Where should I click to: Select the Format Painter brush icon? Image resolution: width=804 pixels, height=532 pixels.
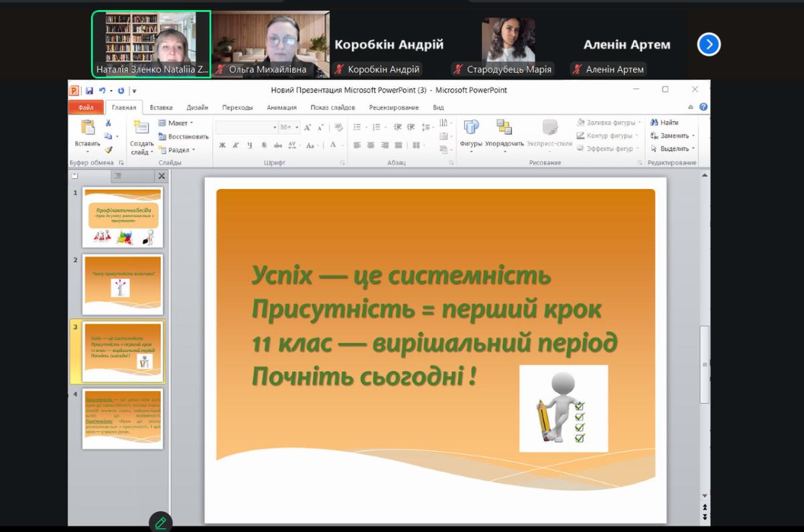coord(109,150)
